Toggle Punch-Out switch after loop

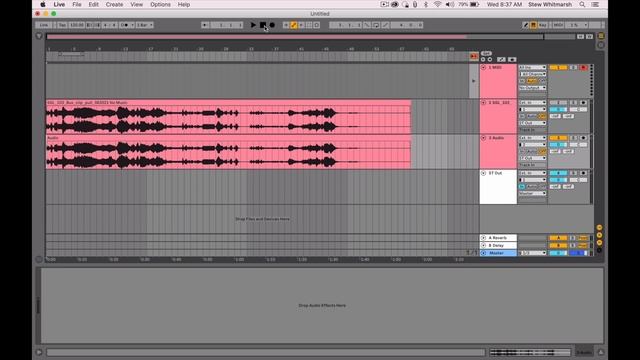[x=385, y=25]
